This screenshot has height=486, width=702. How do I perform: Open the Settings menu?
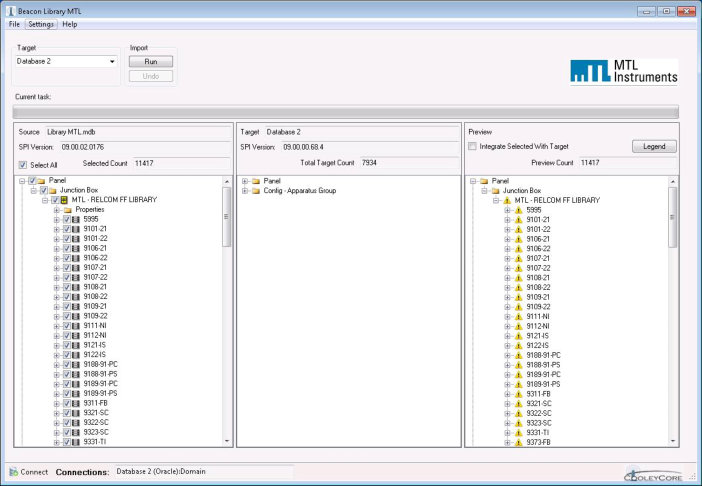[x=41, y=24]
